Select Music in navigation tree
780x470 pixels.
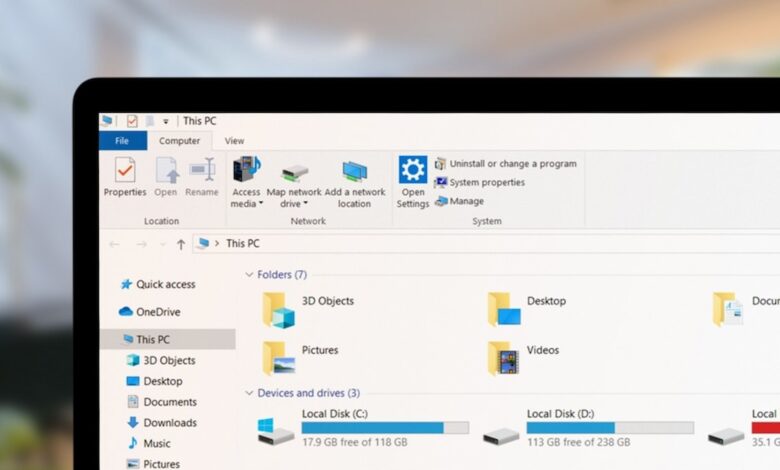point(149,443)
